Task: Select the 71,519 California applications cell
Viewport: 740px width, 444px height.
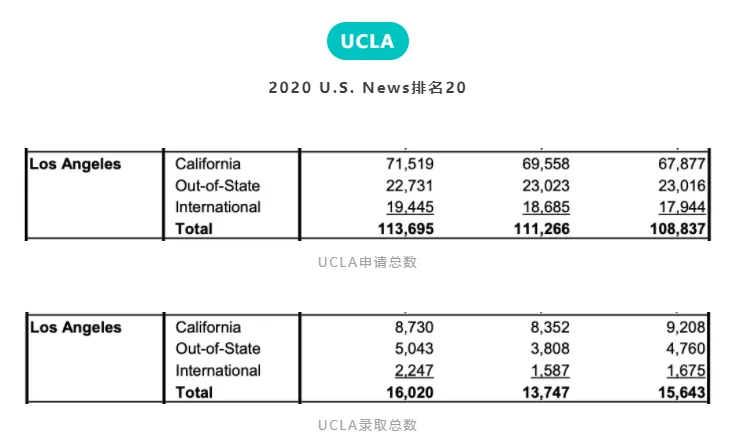Action: 409,164
